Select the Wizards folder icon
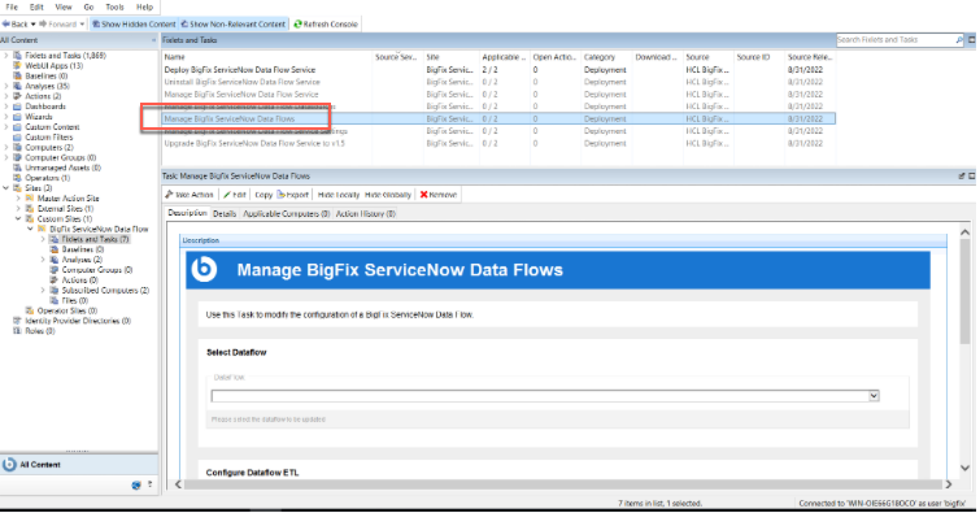 18,117
